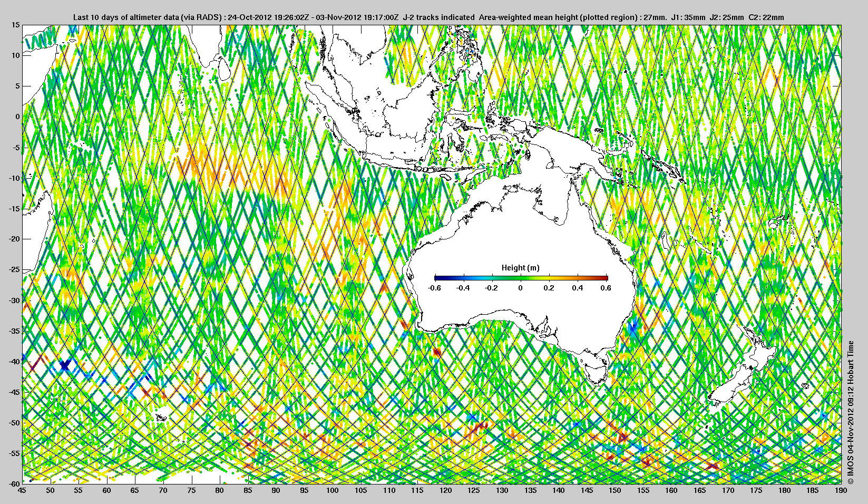Click latitude axis tick label -10
The image size is (868, 504).
coord(14,178)
